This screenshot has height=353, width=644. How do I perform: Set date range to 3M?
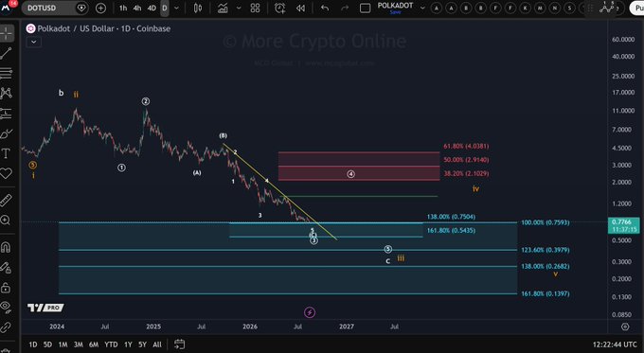[78, 344]
